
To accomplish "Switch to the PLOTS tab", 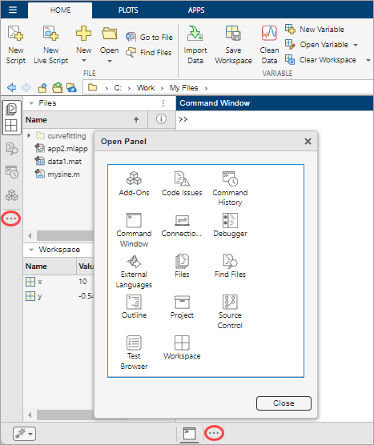I will [128, 10].
